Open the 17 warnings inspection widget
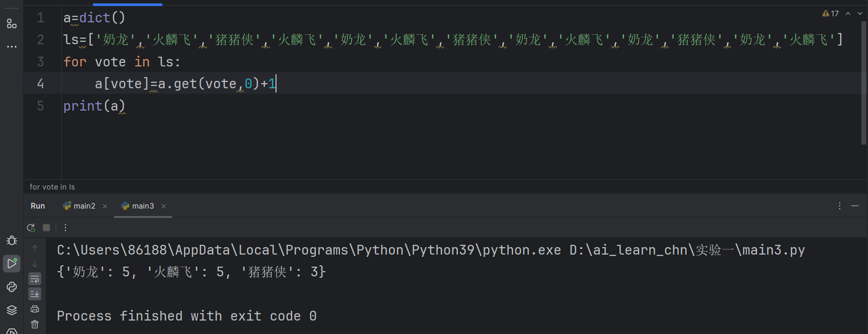Screen dimensions: 868x334 [x=830, y=13]
